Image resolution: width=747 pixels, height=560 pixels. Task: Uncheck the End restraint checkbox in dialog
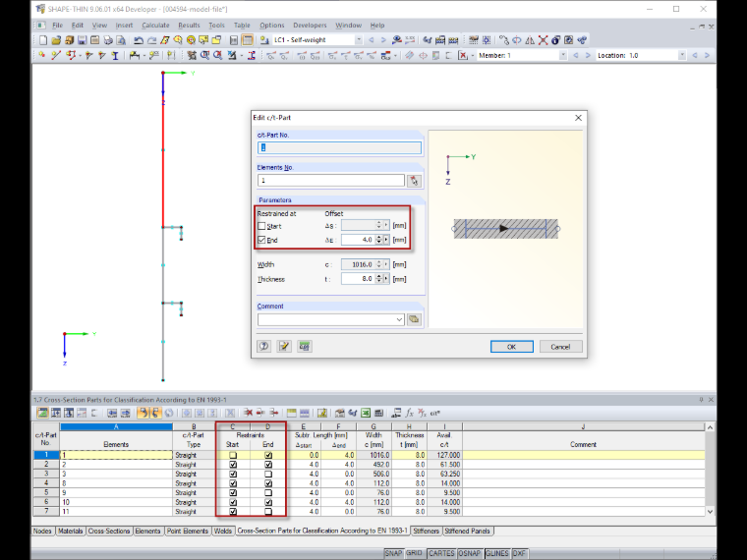click(261, 240)
